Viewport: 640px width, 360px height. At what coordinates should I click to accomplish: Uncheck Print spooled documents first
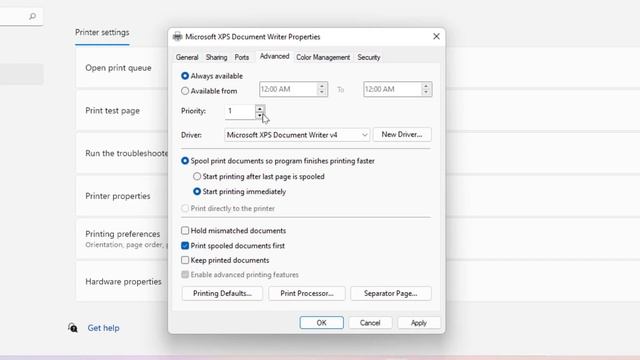[185, 246]
